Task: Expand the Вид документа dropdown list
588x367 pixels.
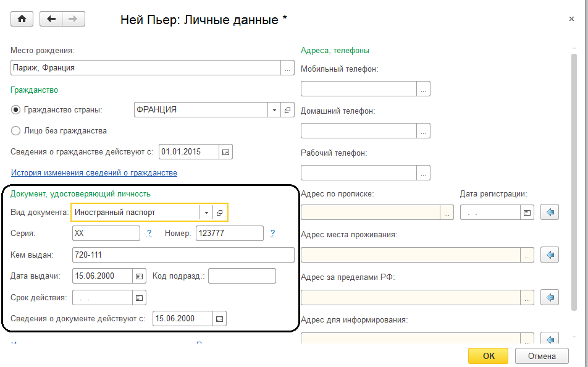Action: (x=206, y=213)
